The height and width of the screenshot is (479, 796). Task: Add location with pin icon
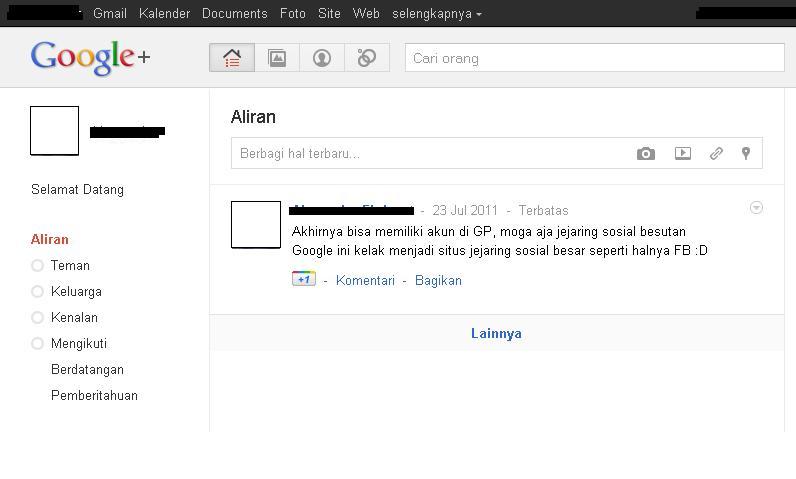coord(746,153)
